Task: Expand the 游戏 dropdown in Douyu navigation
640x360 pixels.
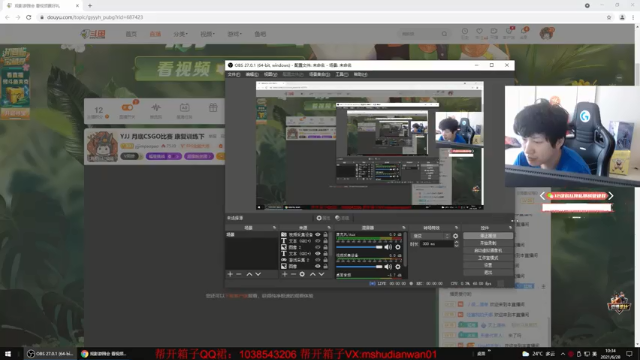Action: (x=234, y=34)
